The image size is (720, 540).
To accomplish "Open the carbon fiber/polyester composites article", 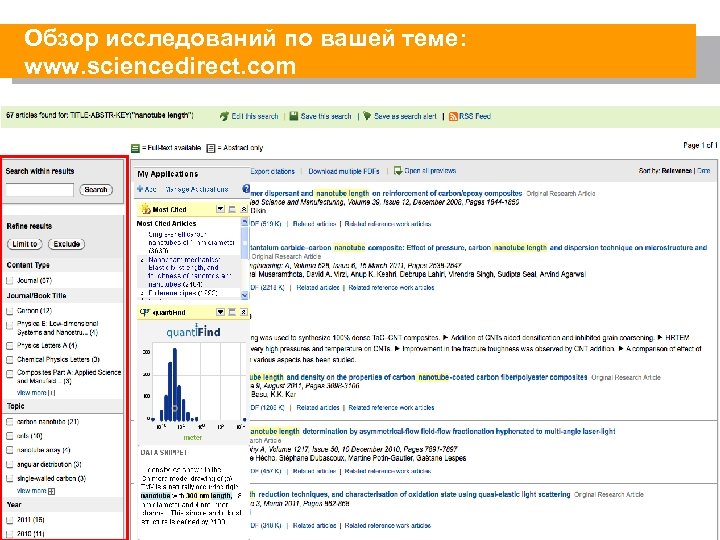I will 419,377.
